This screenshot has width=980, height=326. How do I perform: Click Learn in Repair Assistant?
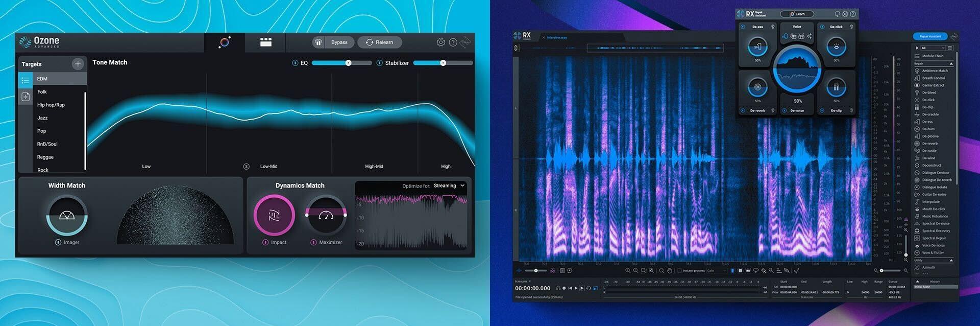(x=797, y=14)
